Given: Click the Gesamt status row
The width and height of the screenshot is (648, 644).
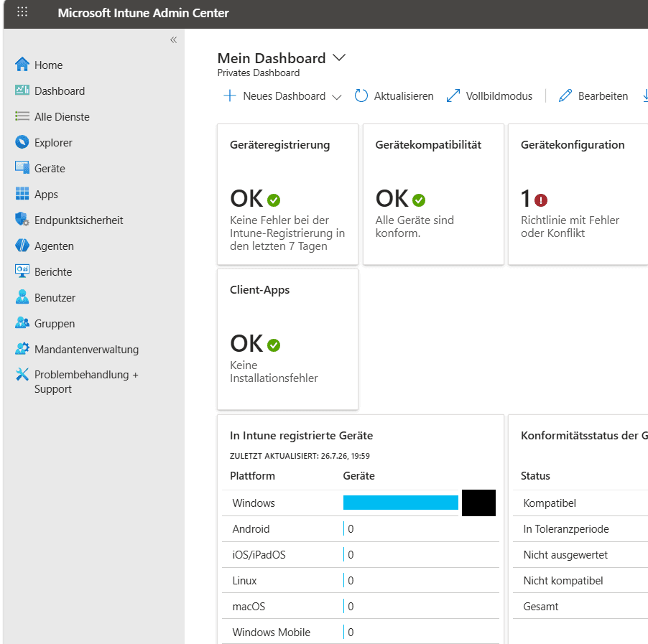Looking at the screenshot, I should [x=580, y=606].
